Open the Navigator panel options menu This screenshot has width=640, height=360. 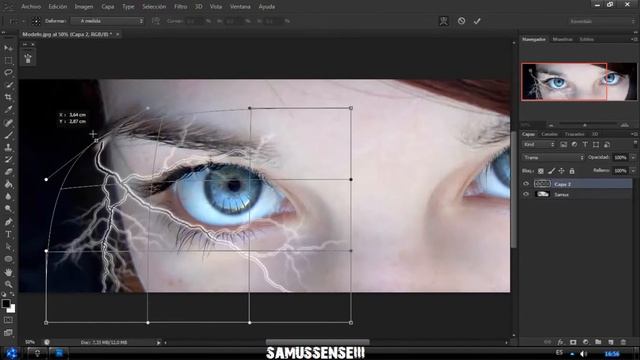(x=634, y=39)
